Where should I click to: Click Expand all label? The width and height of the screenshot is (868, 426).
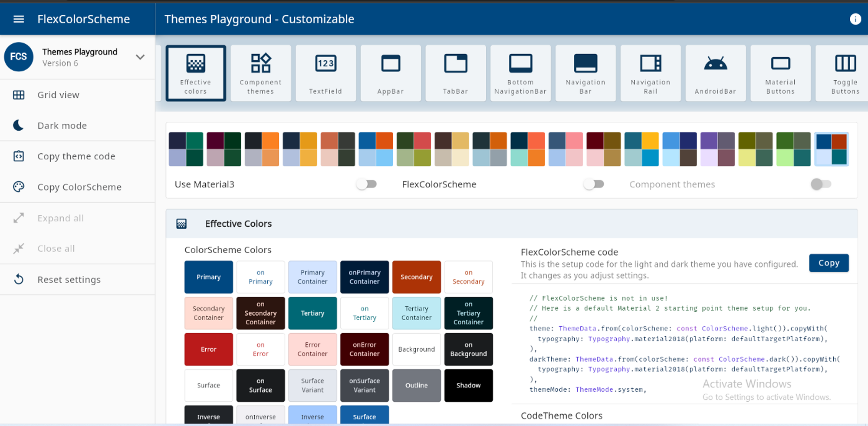click(61, 218)
